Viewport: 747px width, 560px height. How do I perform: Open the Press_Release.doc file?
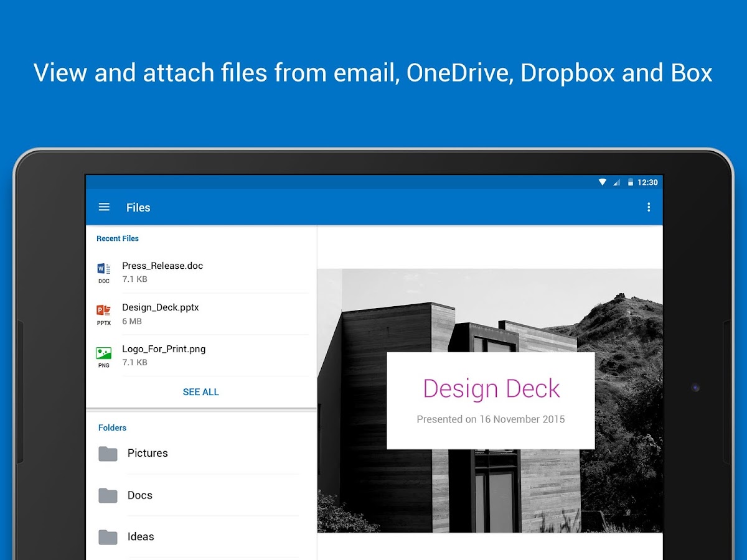pyautogui.click(x=162, y=266)
